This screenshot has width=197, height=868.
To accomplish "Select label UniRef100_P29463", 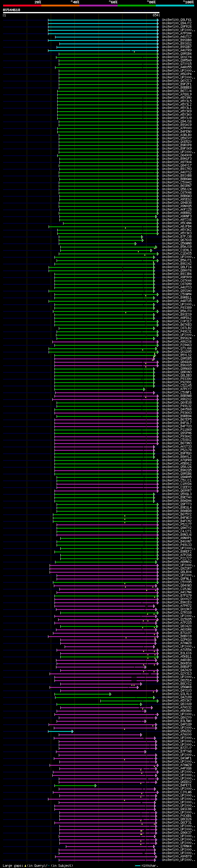I will click(x=177, y=345).
